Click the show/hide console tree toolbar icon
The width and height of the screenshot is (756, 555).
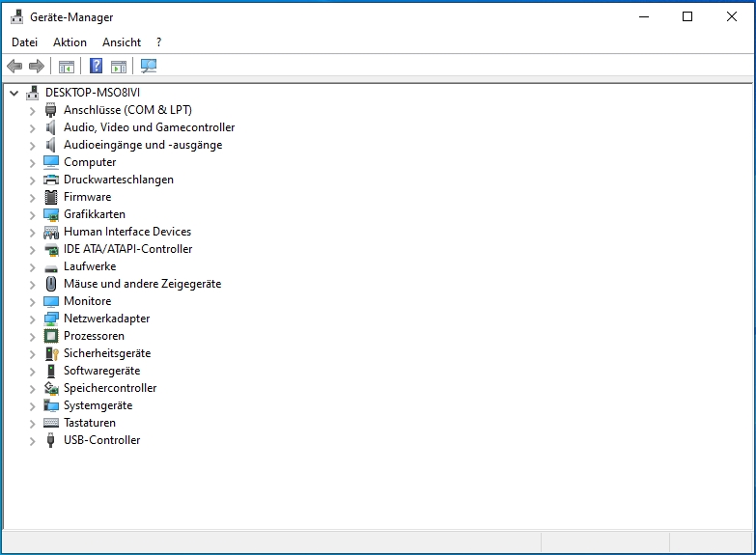pyautogui.click(x=66, y=67)
